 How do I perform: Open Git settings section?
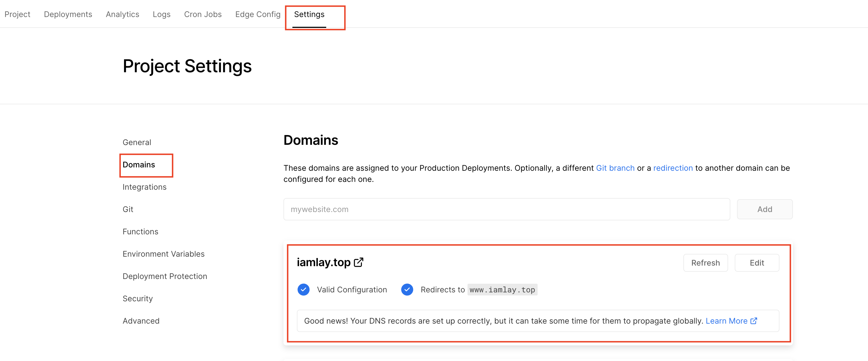coord(128,209)
